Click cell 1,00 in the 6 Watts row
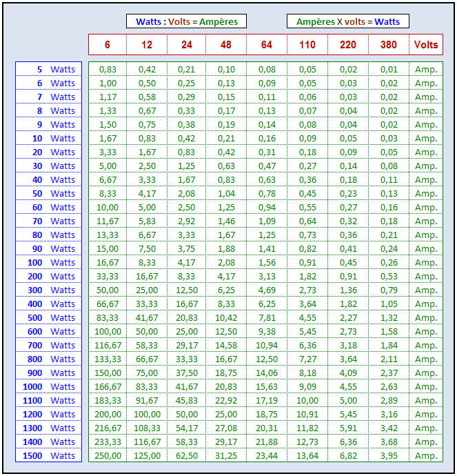Viewport: 457px width, 476px height. point(108,83)
